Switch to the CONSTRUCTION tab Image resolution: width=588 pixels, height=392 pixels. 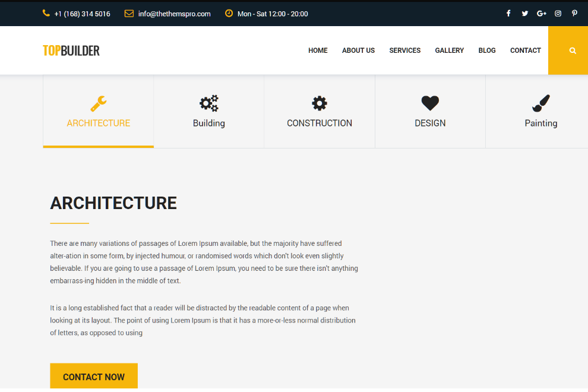(320, 112)
